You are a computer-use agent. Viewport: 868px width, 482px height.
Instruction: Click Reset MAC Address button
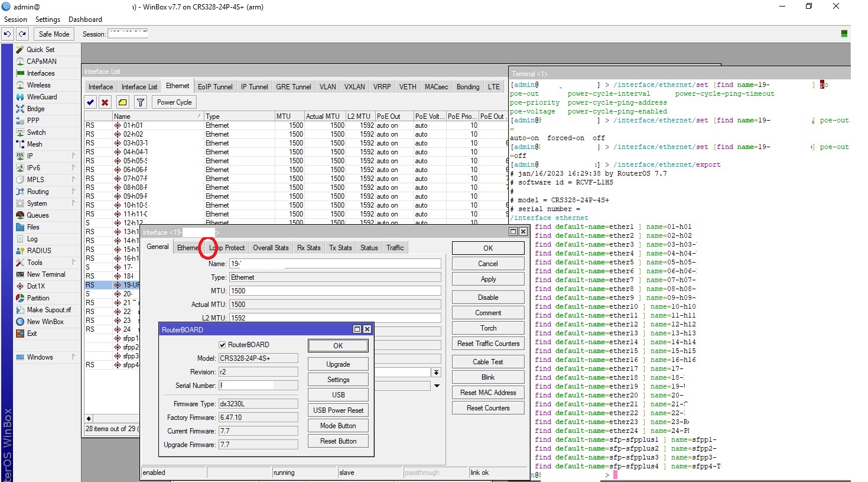pyautogui.click(x=488, y=393)
